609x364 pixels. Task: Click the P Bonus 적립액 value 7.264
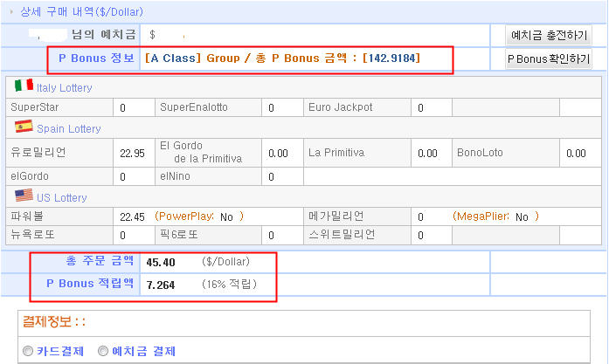161,285
